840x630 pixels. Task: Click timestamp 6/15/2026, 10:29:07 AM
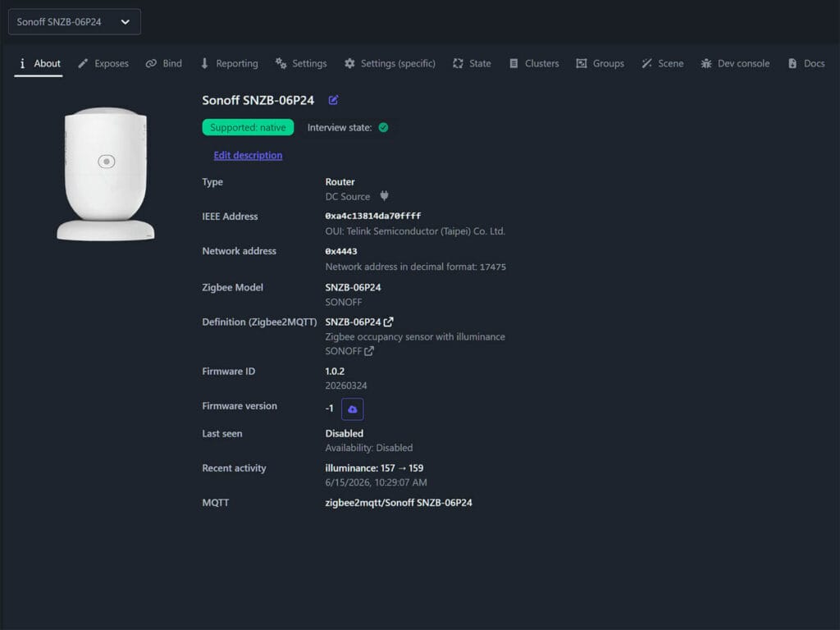coord(376,482)
